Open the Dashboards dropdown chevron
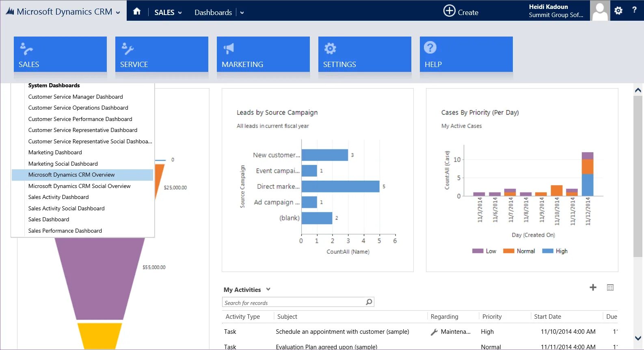644x350 pixels. click(x=242, y=13)
